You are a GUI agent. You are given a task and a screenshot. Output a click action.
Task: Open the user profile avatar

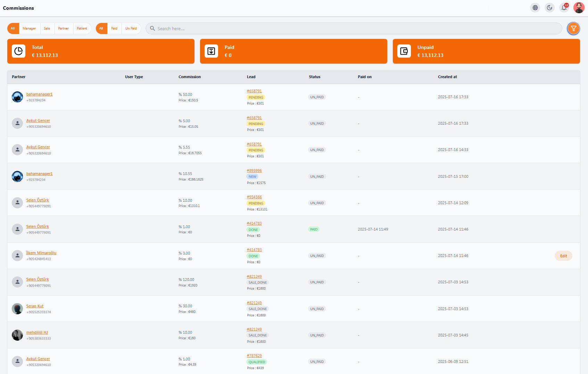[x=579, y=8]
